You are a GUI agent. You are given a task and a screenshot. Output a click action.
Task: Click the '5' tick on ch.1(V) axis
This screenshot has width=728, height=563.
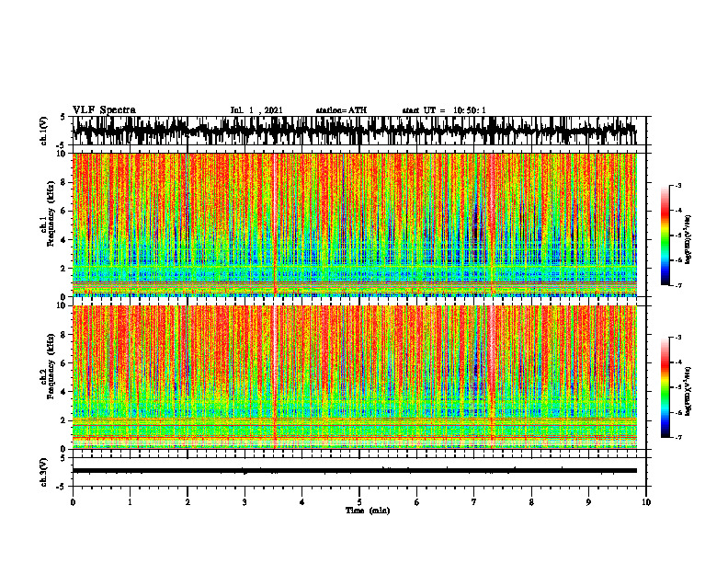coord(63,118)
